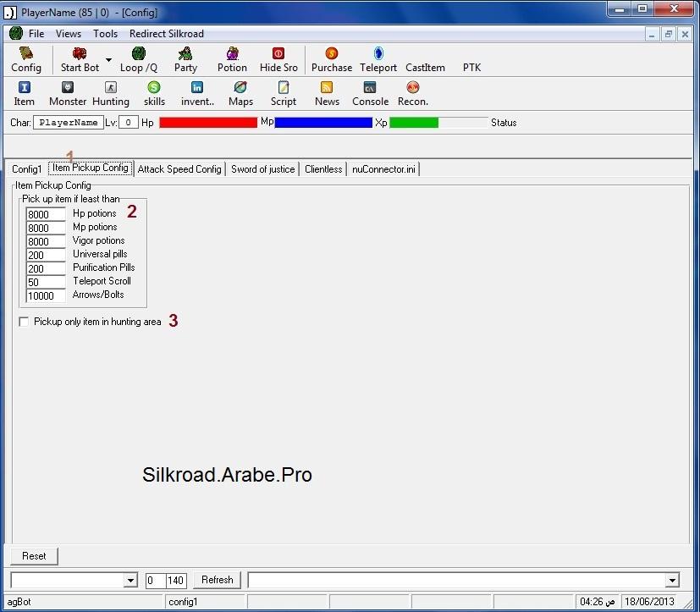Click the title bar application icon
Screen dimensions: 700x612
[x=10, y=13]
